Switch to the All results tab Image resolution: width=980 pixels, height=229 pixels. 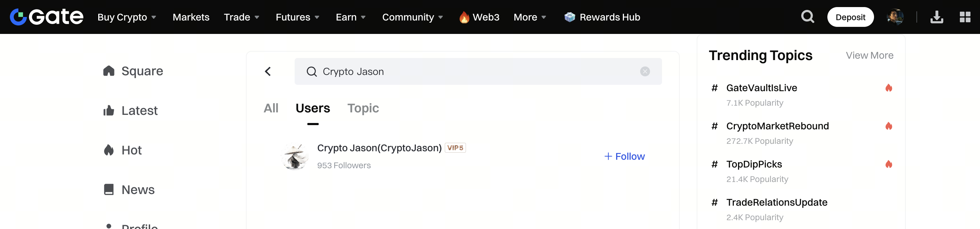tap(271, 108)
